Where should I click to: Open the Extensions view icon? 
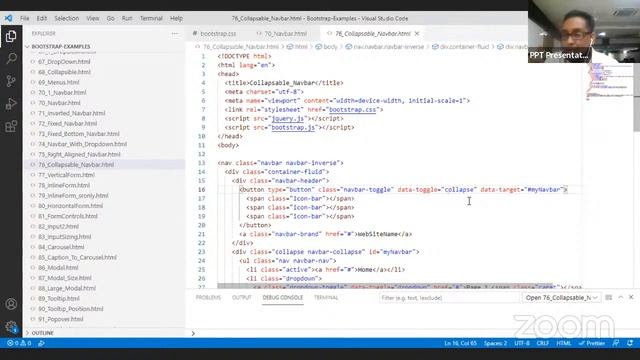11,126
